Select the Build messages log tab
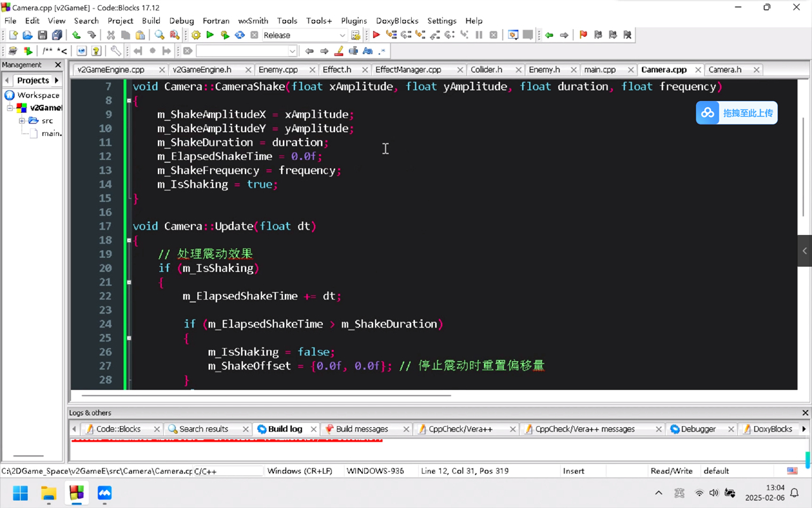 pos(362,429)
